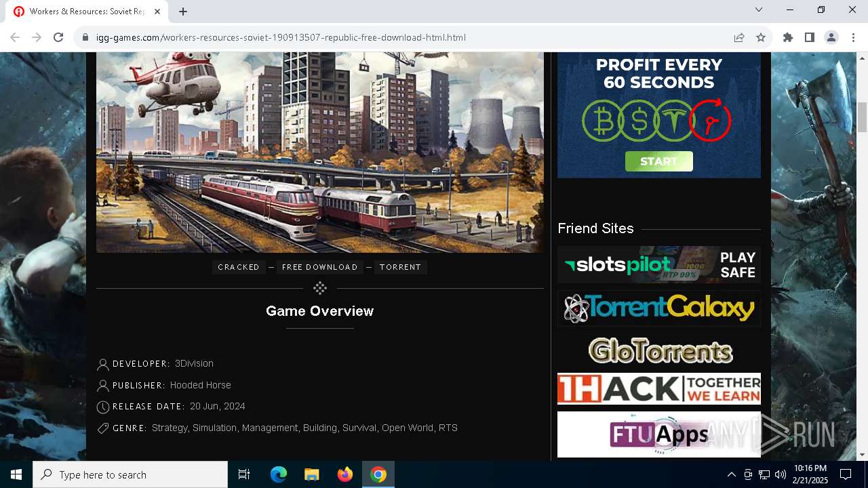Open the FTUApps banner

[x=658, y=434]
